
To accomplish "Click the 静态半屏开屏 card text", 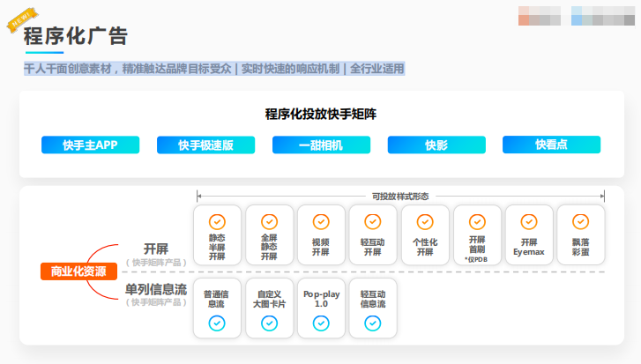I will pos(217,247).
